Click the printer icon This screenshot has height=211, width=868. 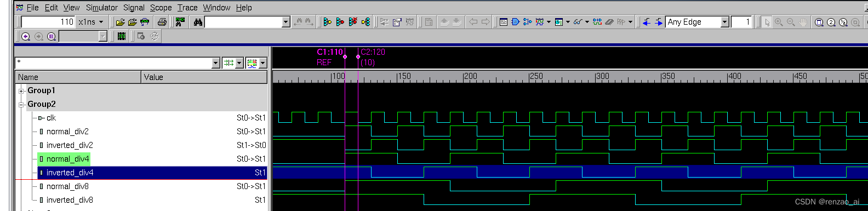[x=162, y=22]
